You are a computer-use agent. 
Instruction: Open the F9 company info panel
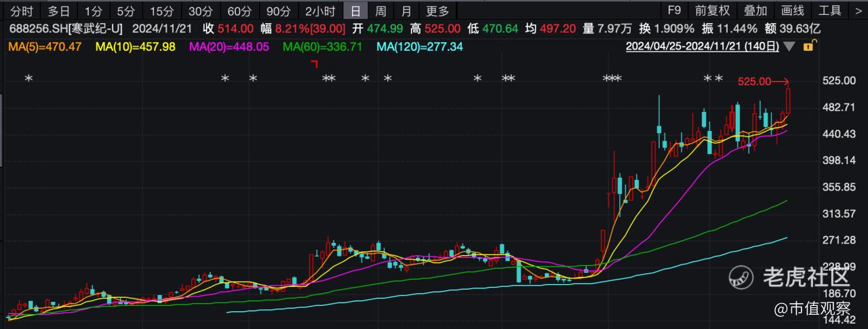673,11
